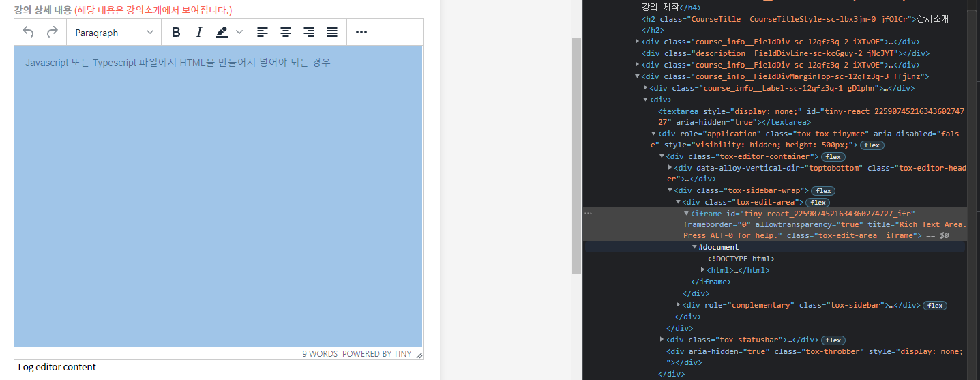The image size is (980, 380).
Task: Align text to the left
Action: (x=263, y=32)
